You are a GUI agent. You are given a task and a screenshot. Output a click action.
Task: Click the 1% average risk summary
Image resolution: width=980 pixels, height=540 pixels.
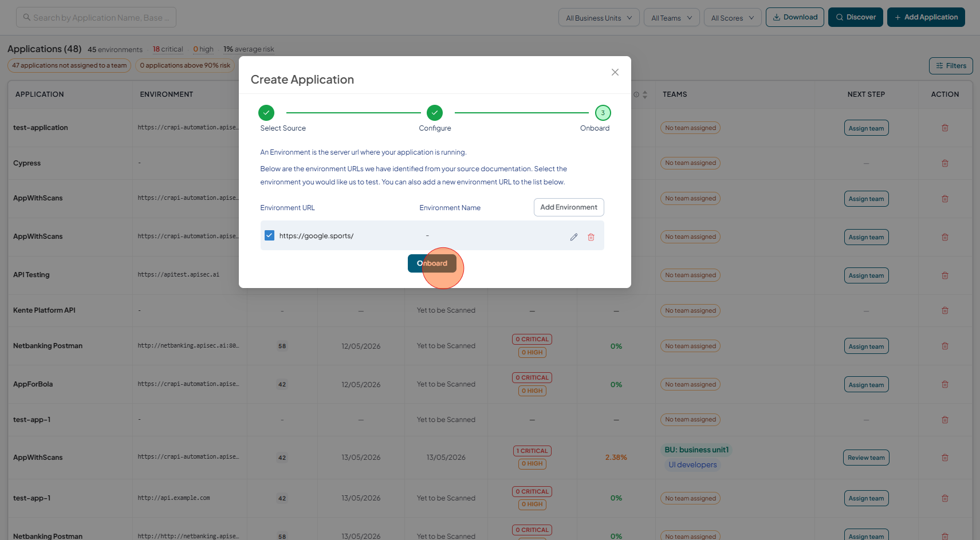tap(249, 49)
